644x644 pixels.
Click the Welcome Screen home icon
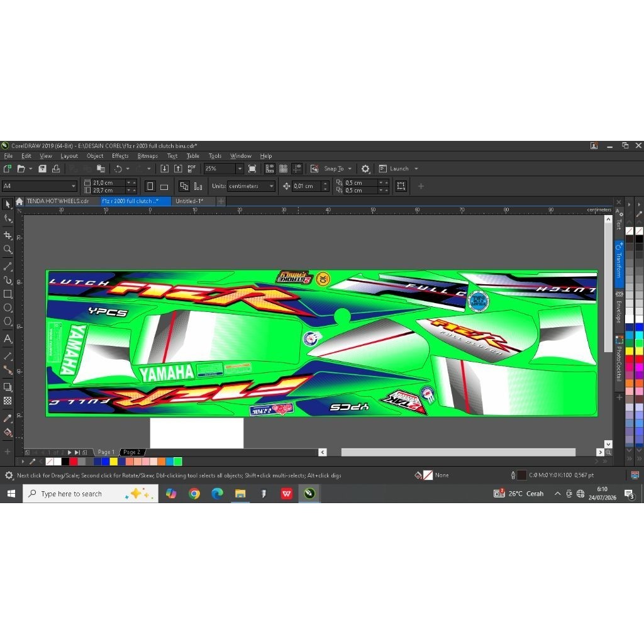[x=19, y=201]
